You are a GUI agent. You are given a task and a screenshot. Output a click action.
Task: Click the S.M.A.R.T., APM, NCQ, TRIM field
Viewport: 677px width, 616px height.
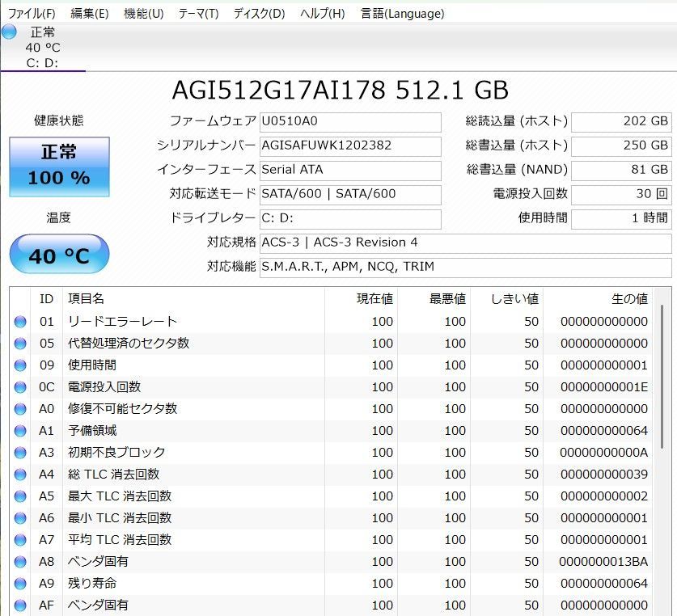click(465, 268)
